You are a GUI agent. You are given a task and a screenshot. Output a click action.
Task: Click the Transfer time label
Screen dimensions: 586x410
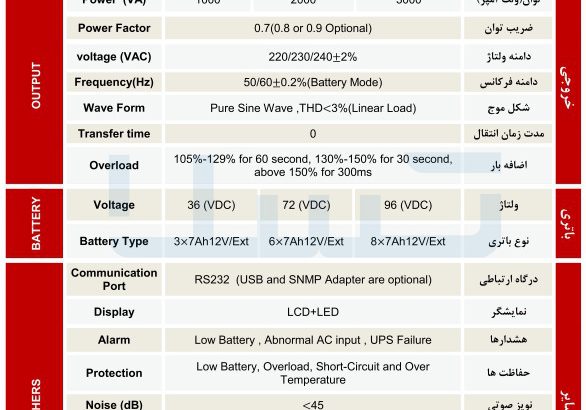[x=114, y=134]
